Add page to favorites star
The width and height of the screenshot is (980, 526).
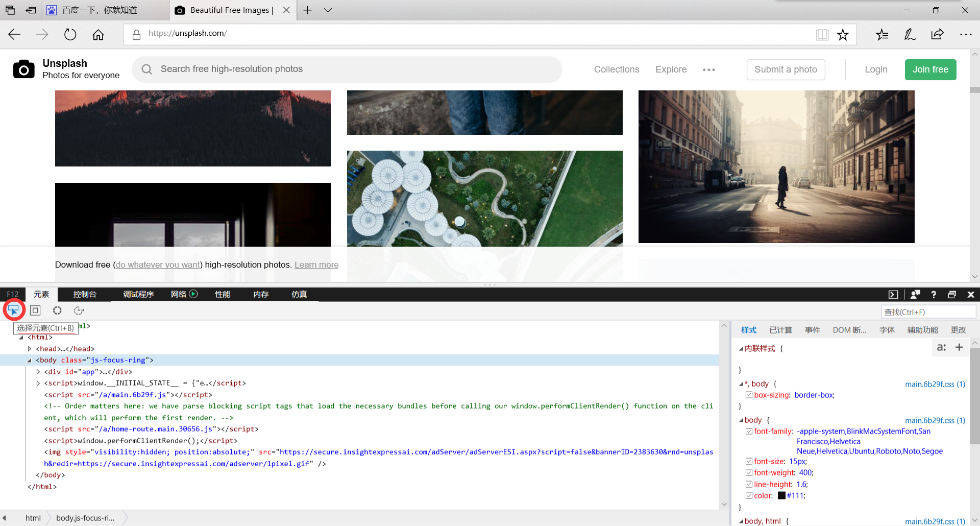click(843, 34)
